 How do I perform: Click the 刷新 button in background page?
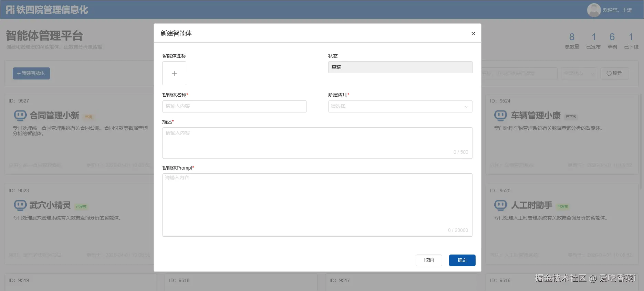tap(615, 73)
